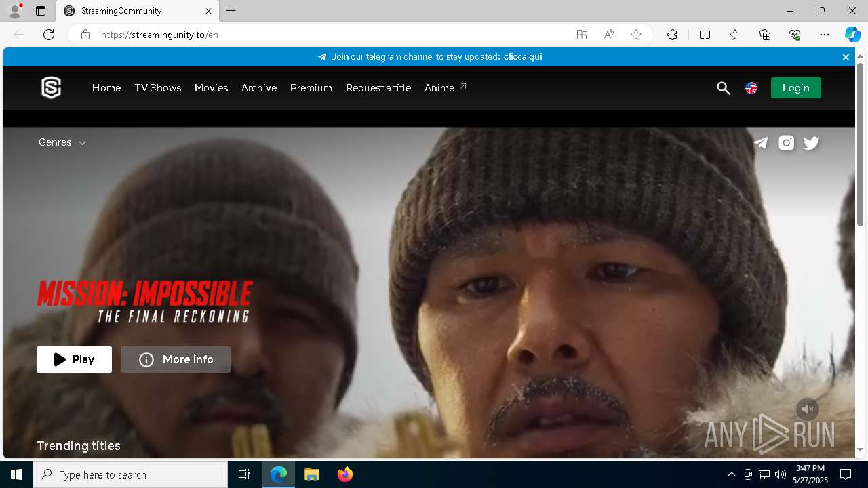Toggle split screen icon

[705, 35]
